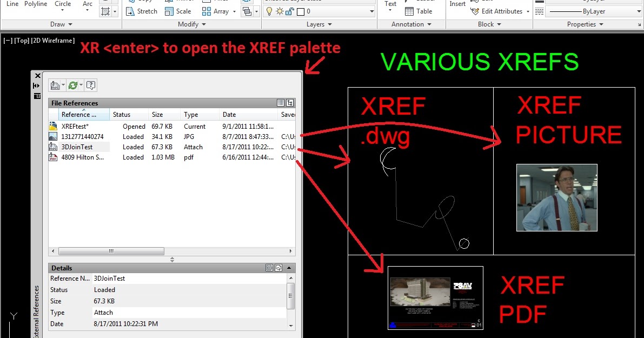Click the Array tool
Image resolution: width=644 pixels, height=338 pixels.
click(x=215, y=11)
